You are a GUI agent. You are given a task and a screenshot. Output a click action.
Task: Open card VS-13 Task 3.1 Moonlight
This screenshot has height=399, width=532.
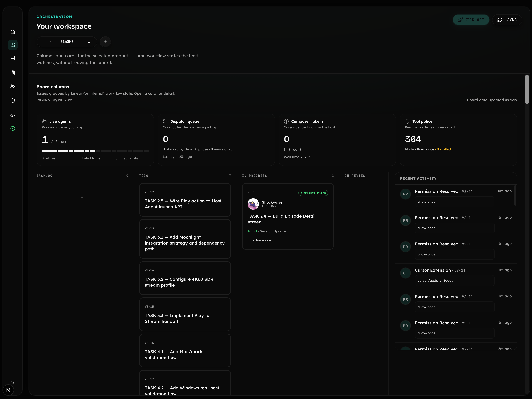click(x=185, y=239)
